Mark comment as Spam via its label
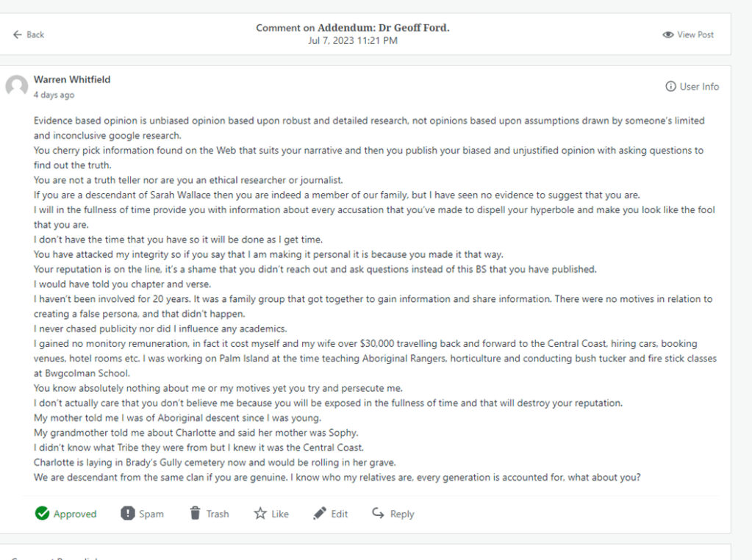The image size is (752, 560). tap(151, 514)
